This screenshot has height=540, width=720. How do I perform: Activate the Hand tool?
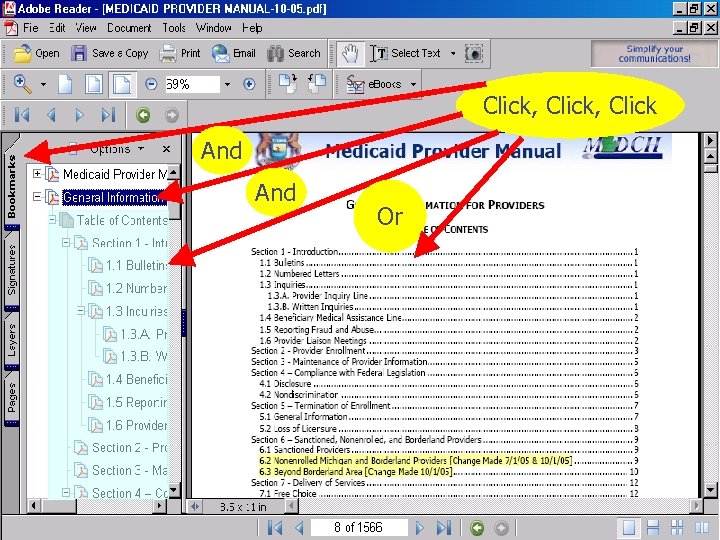click(350, 54)
